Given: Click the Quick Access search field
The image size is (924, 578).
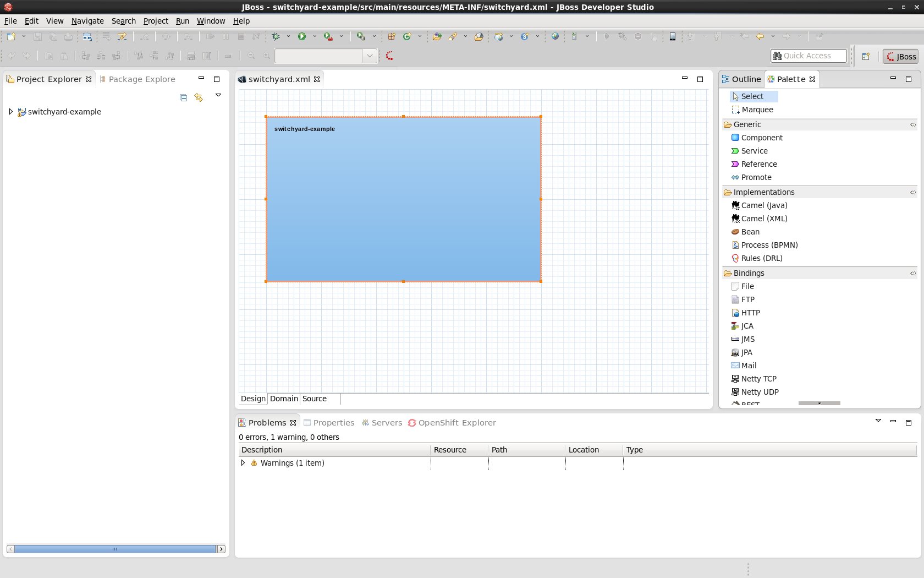Looking at the screenshot, I should [x=809, y=56].
